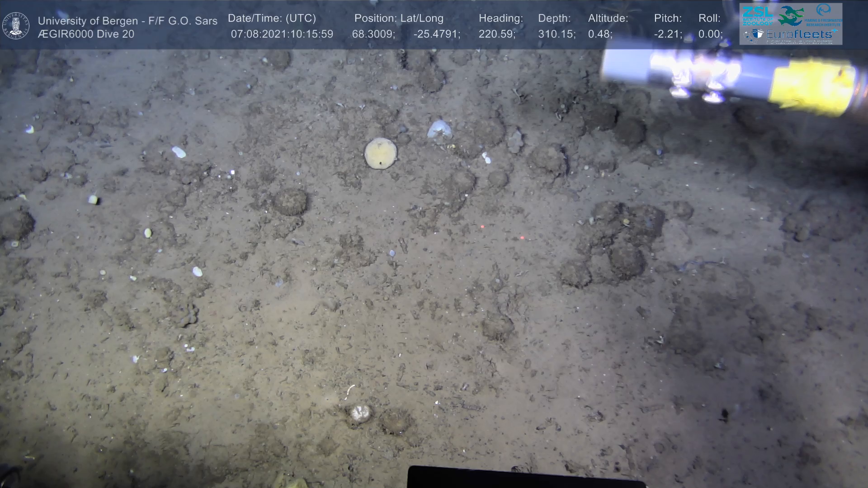Click the University of Bergen seal logo
The width and height of the screenshot is (868, 488).
coord(16,26)
